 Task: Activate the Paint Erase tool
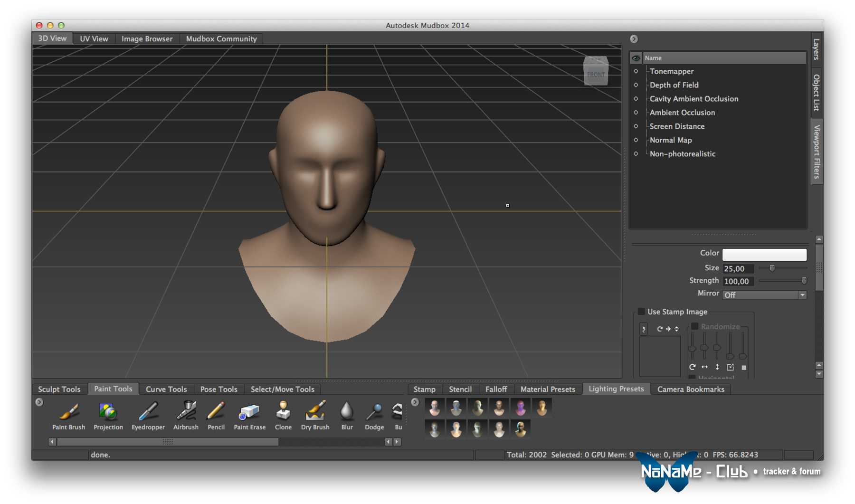point(249,411)
